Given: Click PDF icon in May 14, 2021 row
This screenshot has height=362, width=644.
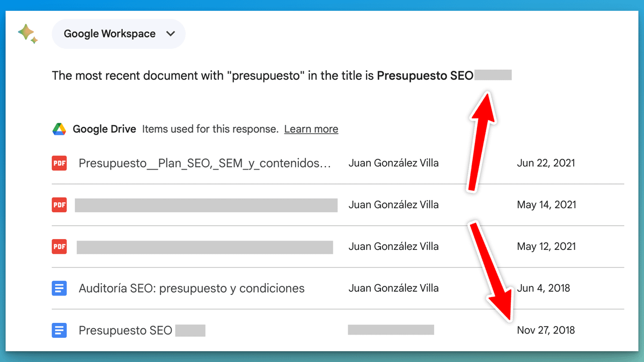Looking at the screenshot, I should [59, 205].
